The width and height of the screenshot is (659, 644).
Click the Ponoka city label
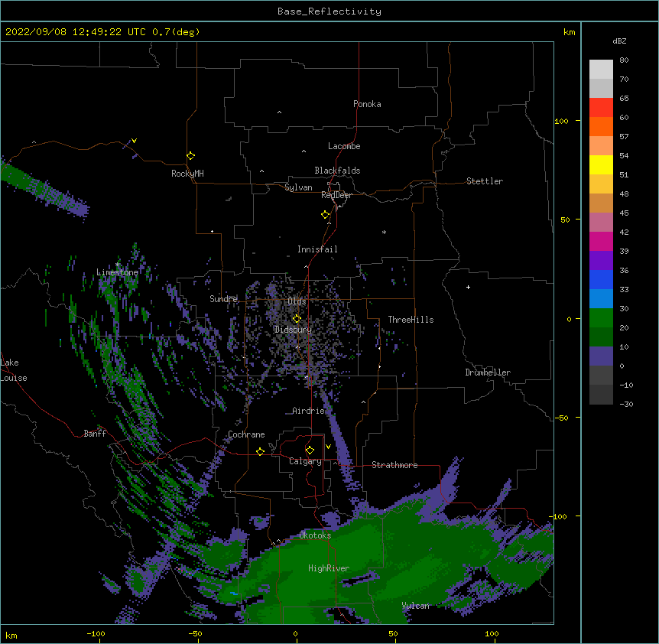pos(367,104)
